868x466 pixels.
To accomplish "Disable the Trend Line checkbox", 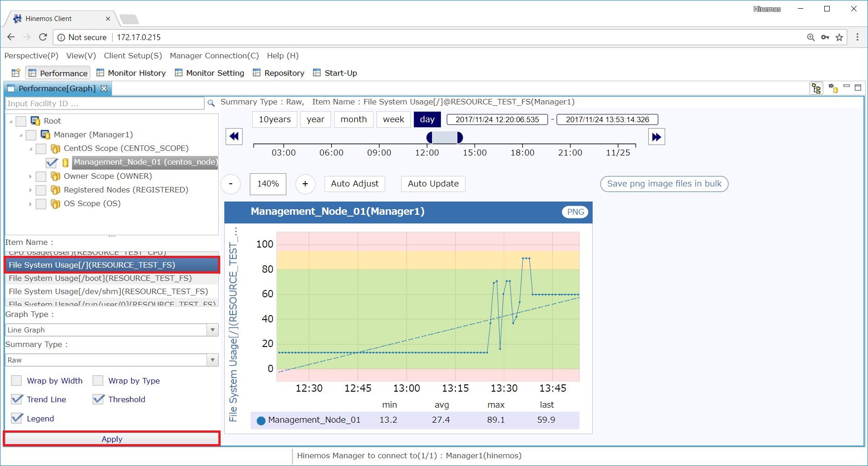I will tap(17, 399).
